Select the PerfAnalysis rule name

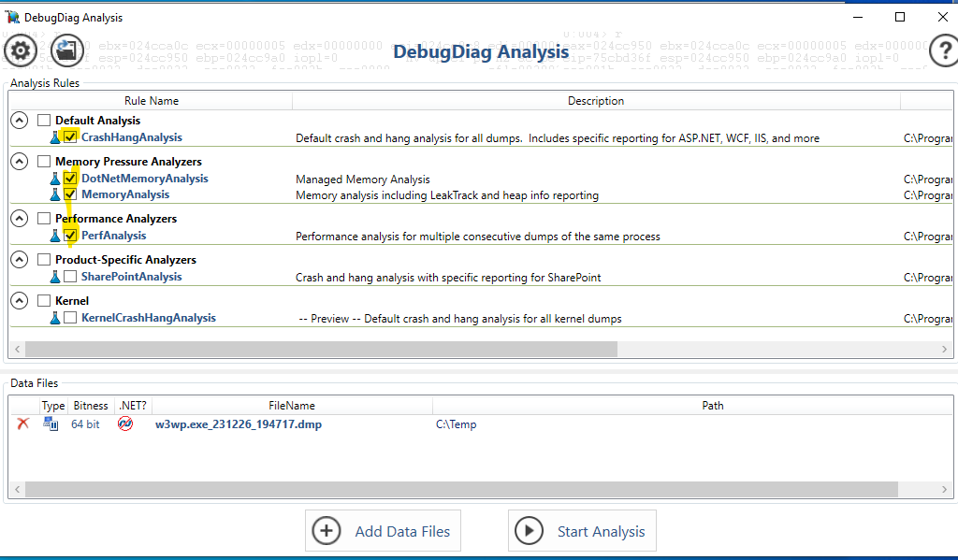113,235
